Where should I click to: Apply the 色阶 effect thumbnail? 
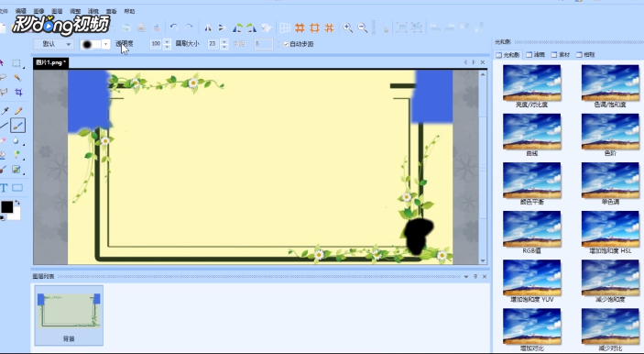coord(610,131)
